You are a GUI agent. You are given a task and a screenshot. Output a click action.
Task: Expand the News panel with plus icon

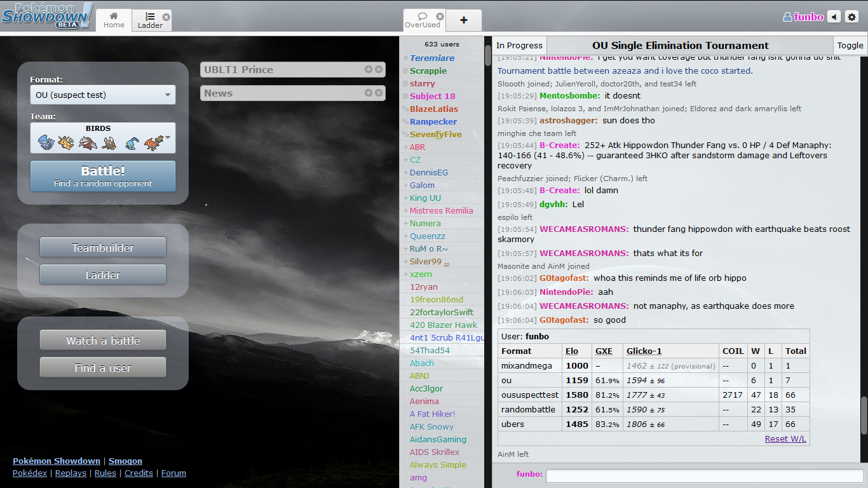[369, 93]
